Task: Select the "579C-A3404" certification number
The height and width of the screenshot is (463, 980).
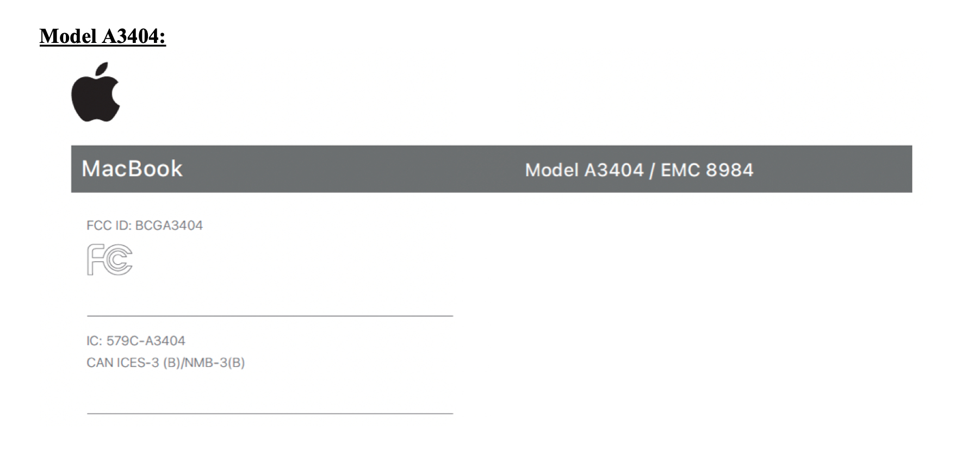Action: click(x=146, y=341)
